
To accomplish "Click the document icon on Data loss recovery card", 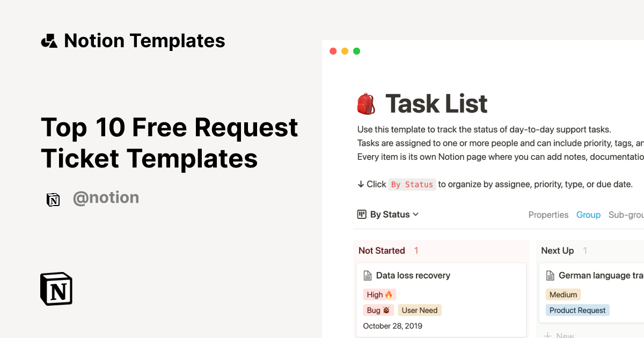I will tap(368, 275).
